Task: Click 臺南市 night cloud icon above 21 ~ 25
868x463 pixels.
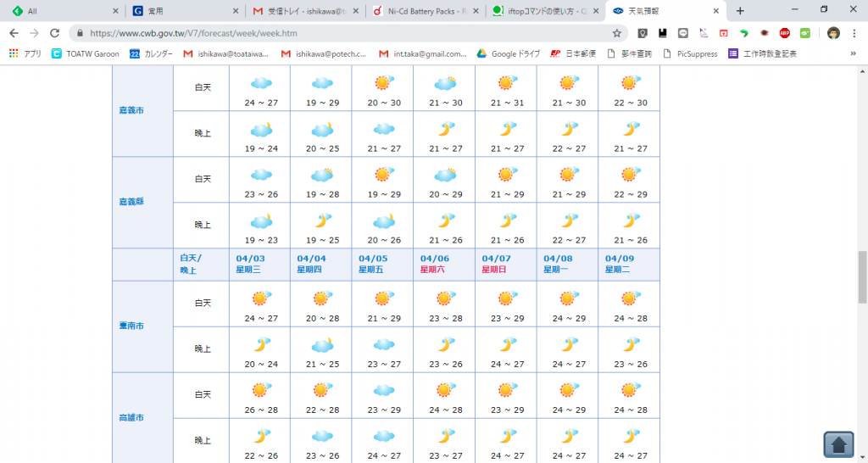Action: 323,345
